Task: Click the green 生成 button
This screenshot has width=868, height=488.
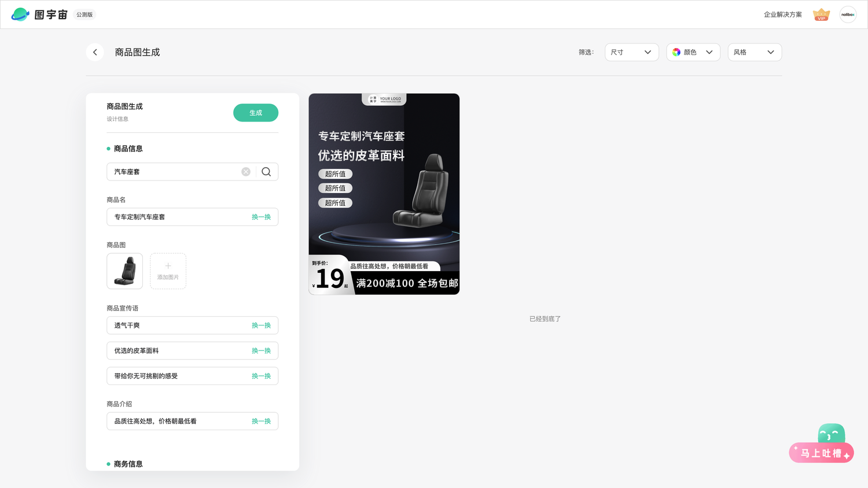Action: point(256,113)
